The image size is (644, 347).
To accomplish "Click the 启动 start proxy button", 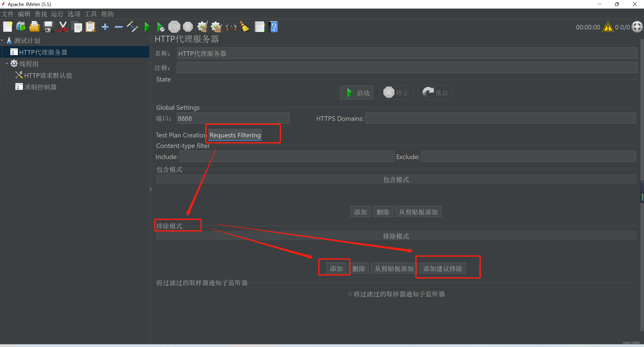I will tap(357, 93).
